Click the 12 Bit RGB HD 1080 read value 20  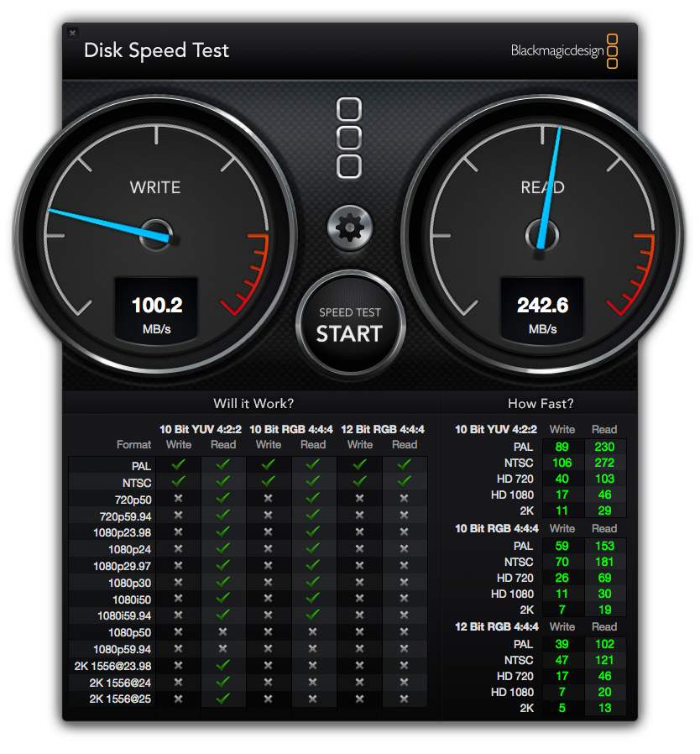pos(604,692)
